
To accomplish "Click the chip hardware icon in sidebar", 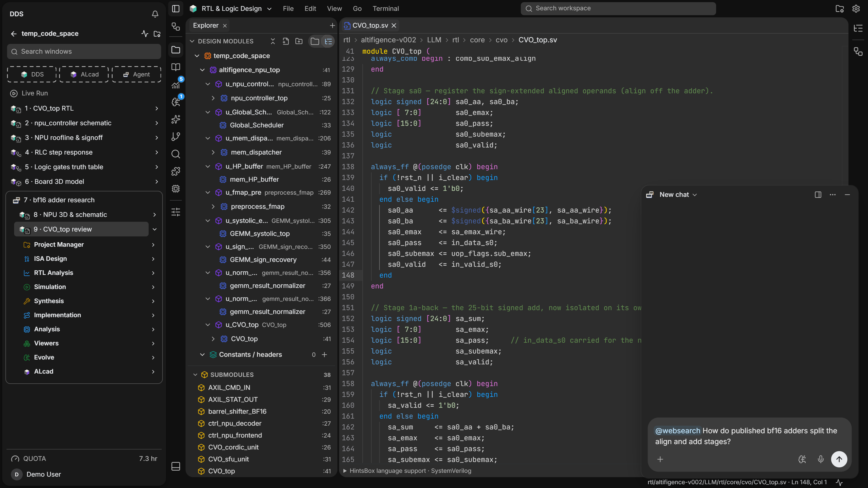I will [x=176, y=189].
